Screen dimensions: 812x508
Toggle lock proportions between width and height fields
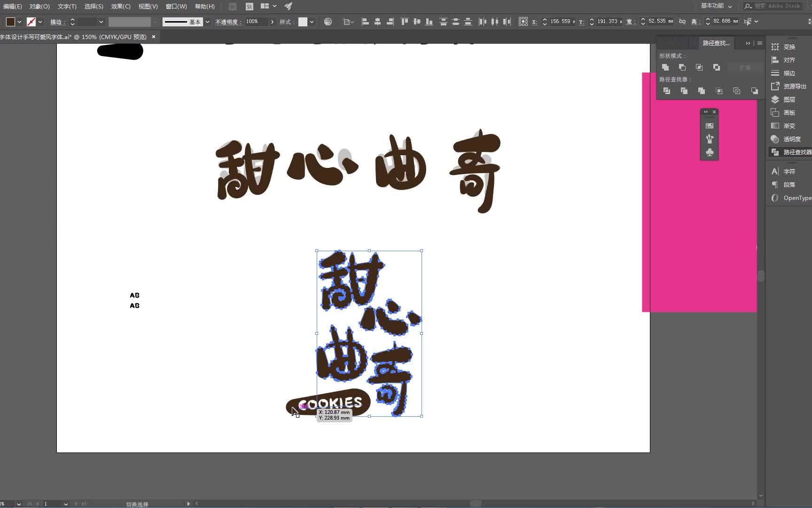pyautogui.click(x=682, y=21)
